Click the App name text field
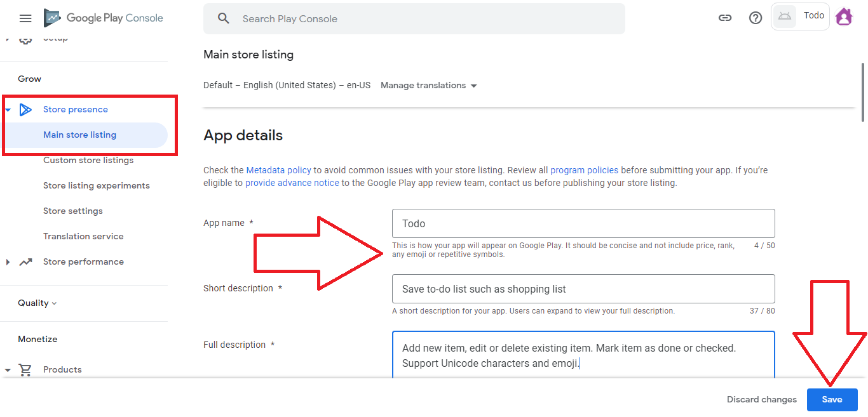 583,223
